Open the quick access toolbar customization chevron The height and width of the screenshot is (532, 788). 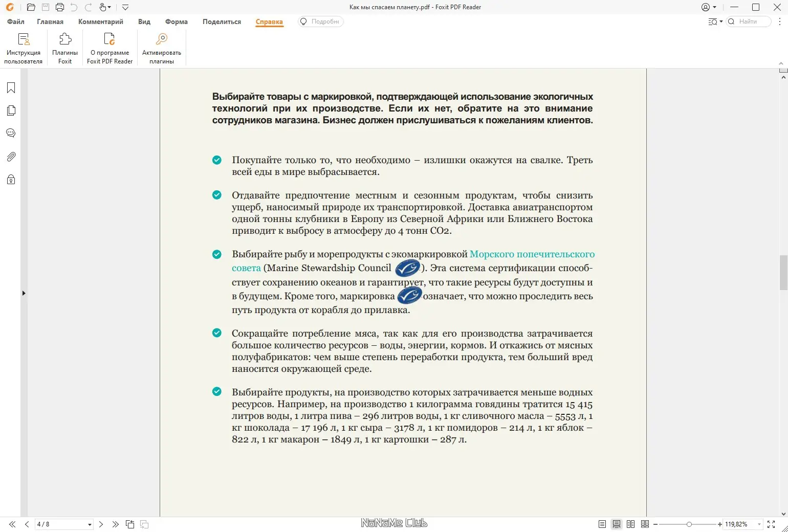tap(125, 7)
